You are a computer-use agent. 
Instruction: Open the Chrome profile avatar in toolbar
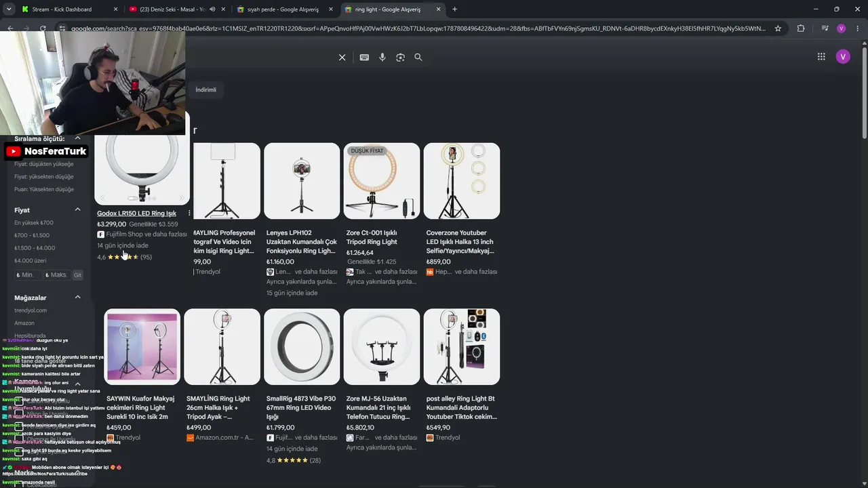842,28
